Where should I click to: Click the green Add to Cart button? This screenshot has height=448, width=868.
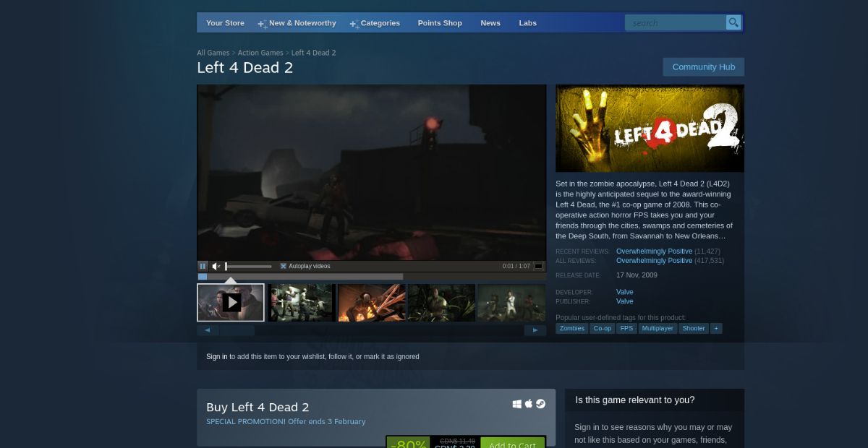512,445
